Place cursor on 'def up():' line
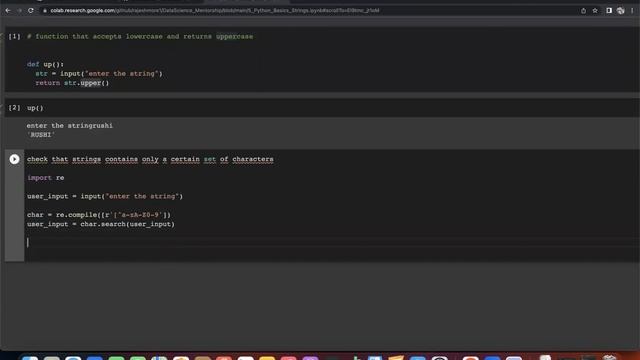The width and height of the screenshot is (640, 360). [x=45, y=64]
